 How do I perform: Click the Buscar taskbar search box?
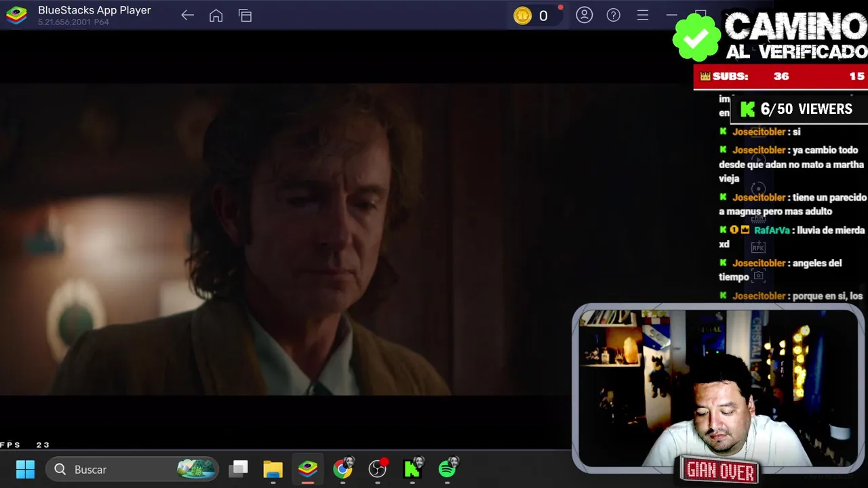click(x=132, y=469)
